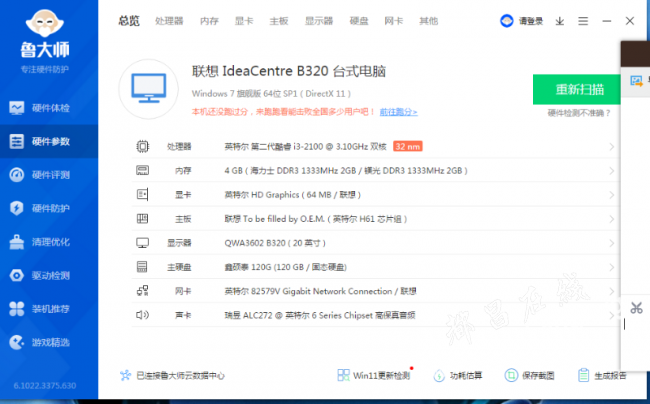
Task: Click 硬件检测不准确？ link
Action: pos(579,113)
